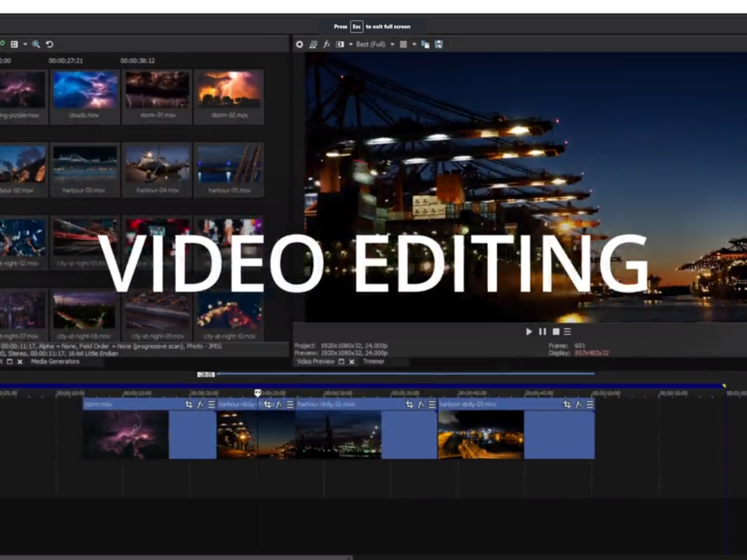Open the fx icon left of harbour-dolly-02.mov's label
Viewport: 747px width, 560px height.
pyautogui.click(x=279, y=404)
